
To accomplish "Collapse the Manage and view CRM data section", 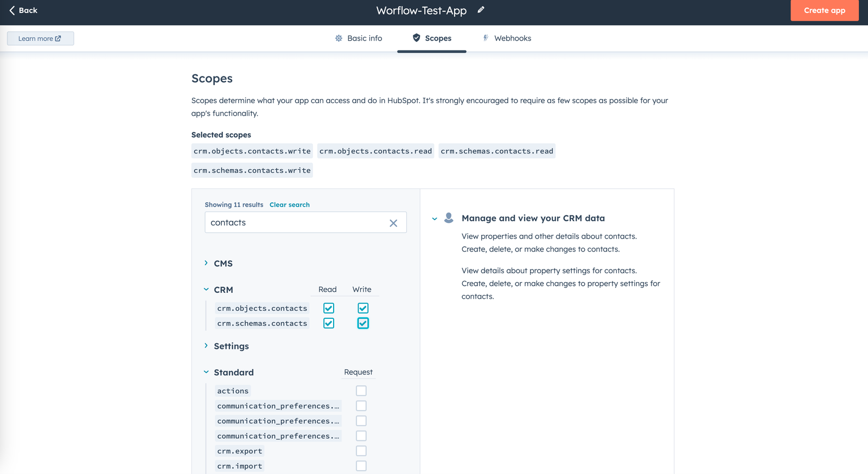I will pyautogui.click(x=435, y=219).
